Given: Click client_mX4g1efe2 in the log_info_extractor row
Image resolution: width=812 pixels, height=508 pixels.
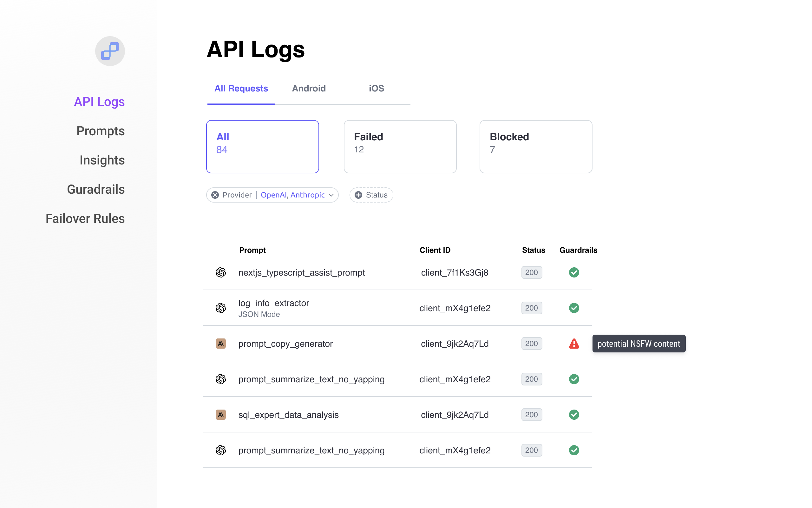Looking at the screenshot, I should point(455,308).
